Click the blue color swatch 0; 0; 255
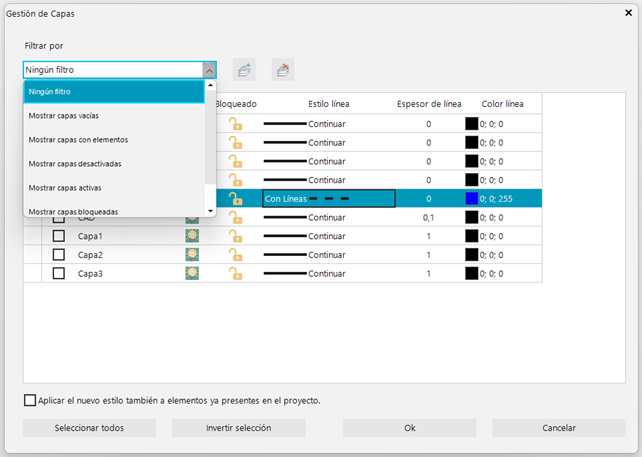642x457 pixels. click(x=472, y=199)
